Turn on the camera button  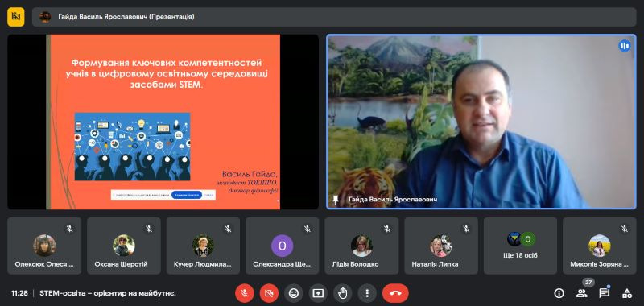coord(269,293)
